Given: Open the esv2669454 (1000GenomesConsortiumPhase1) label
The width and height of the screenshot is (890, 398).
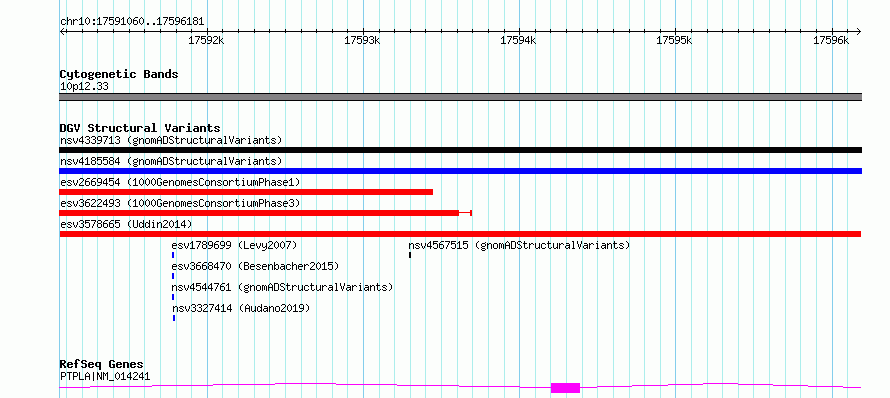Looking at the screenshot, I should coord(180,182).
